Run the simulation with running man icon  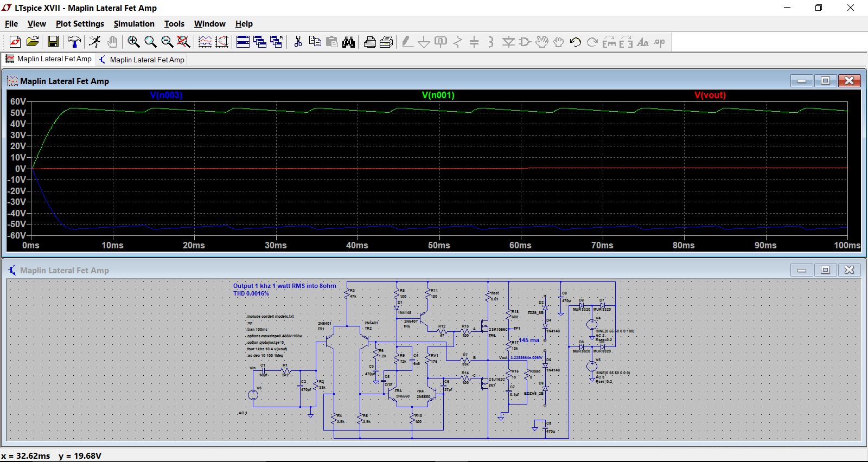[95, 42]
